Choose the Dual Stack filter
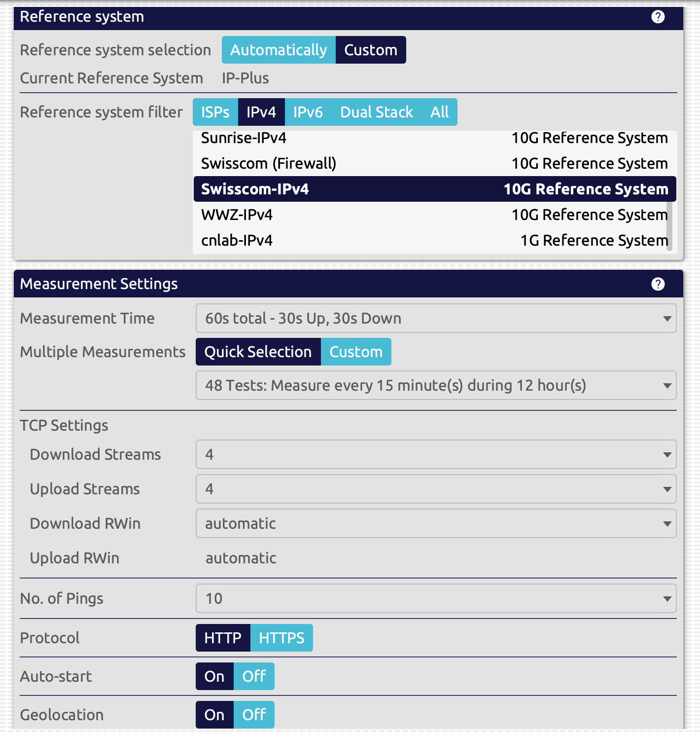 [376, 112]
